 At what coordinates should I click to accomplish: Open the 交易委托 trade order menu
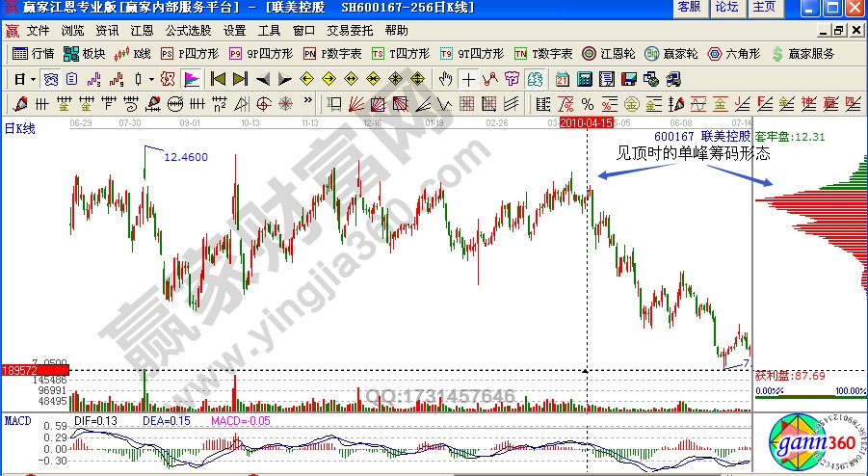click(x=350, y=31)
